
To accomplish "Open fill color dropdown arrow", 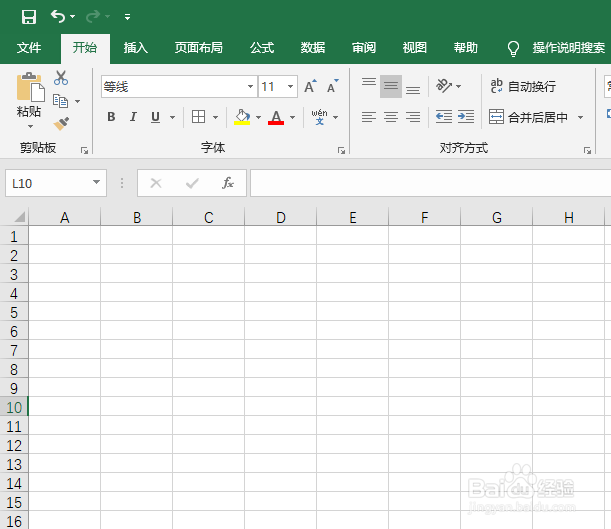I will pyautogui.click(x=258, y=117).
